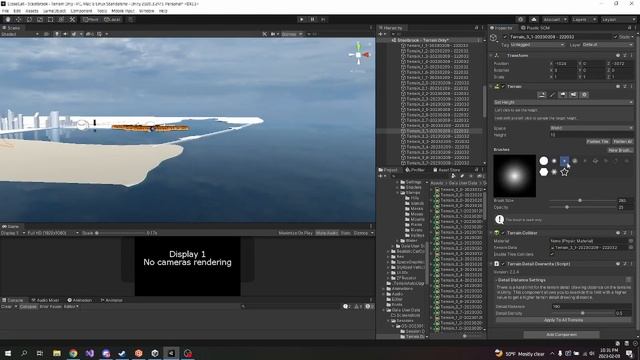Switch to the Asset Store tab

point(447,170)
